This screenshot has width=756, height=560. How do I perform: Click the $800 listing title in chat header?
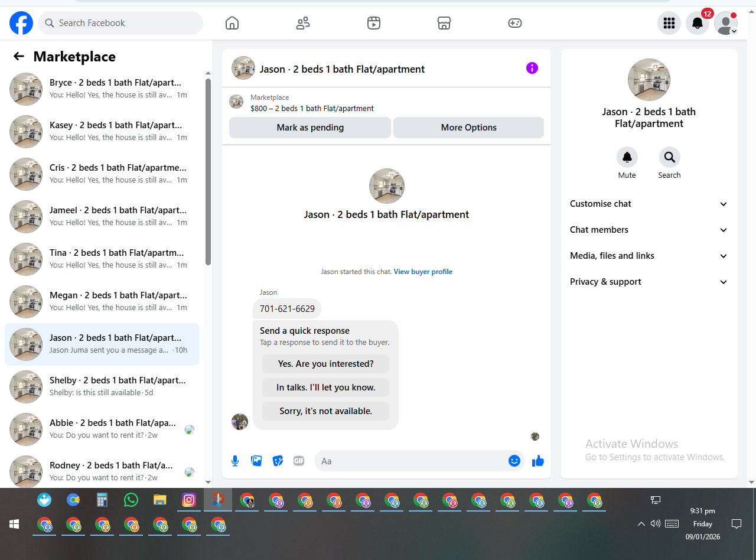pyautogui.click(x=312, y=109)
